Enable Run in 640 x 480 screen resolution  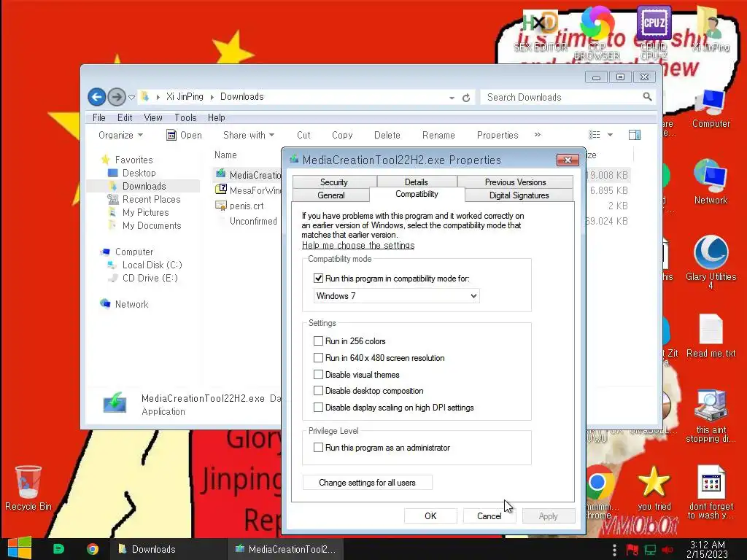pyautogui.click(x=318, y=357)
